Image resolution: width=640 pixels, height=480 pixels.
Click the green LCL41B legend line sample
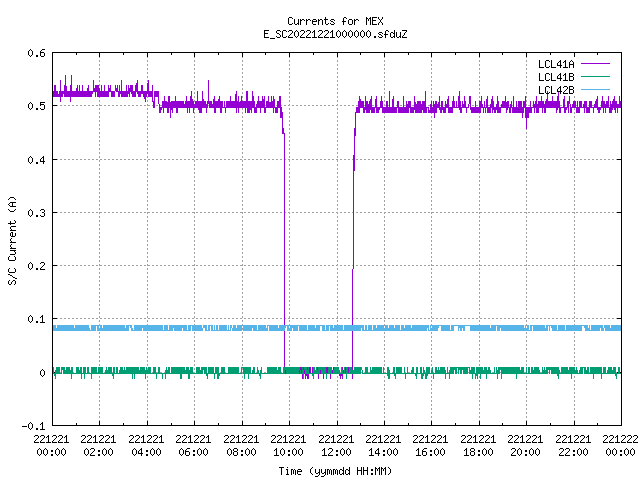(x=595, y=76)
